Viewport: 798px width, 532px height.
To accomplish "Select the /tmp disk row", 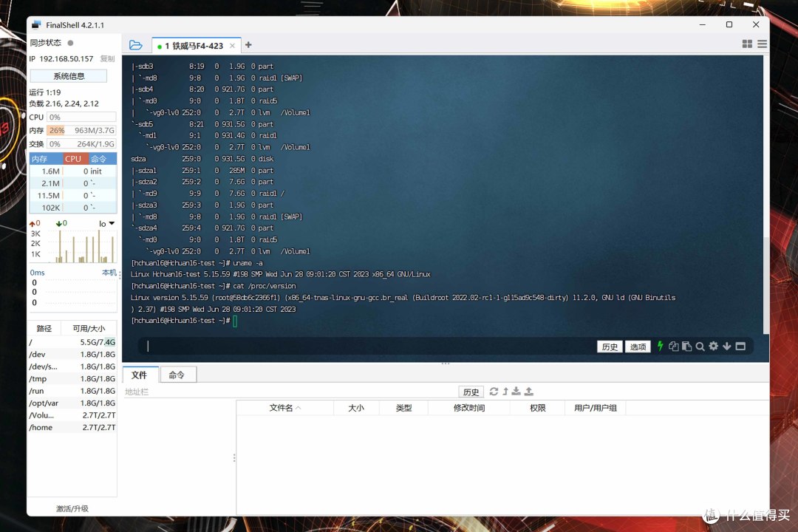I will (72, 379).
